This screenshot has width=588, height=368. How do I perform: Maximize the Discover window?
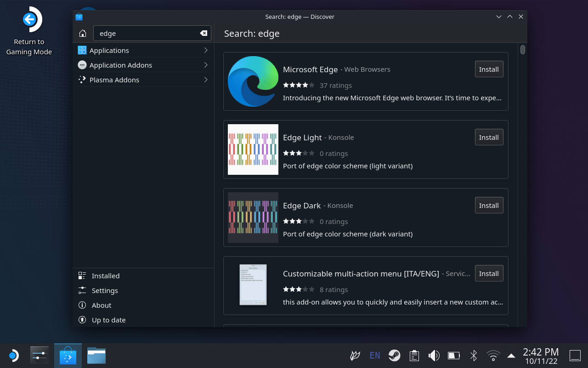tap(510, 17)
